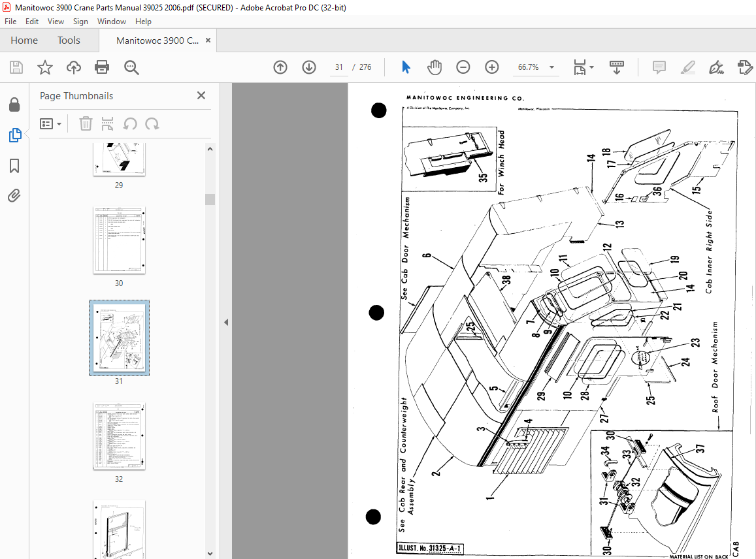Open the Help menu
The image size is (756, 559).
tap(143, 21)
